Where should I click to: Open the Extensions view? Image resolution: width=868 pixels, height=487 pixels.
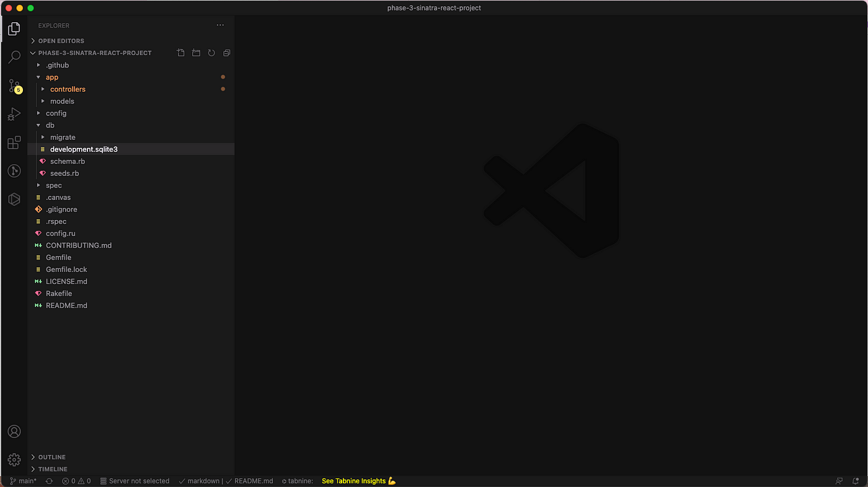click(14, 143)
